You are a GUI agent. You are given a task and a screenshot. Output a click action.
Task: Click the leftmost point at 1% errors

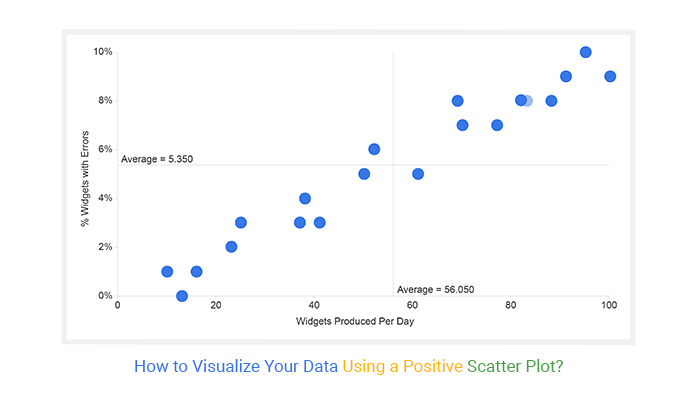click(167, 271)
